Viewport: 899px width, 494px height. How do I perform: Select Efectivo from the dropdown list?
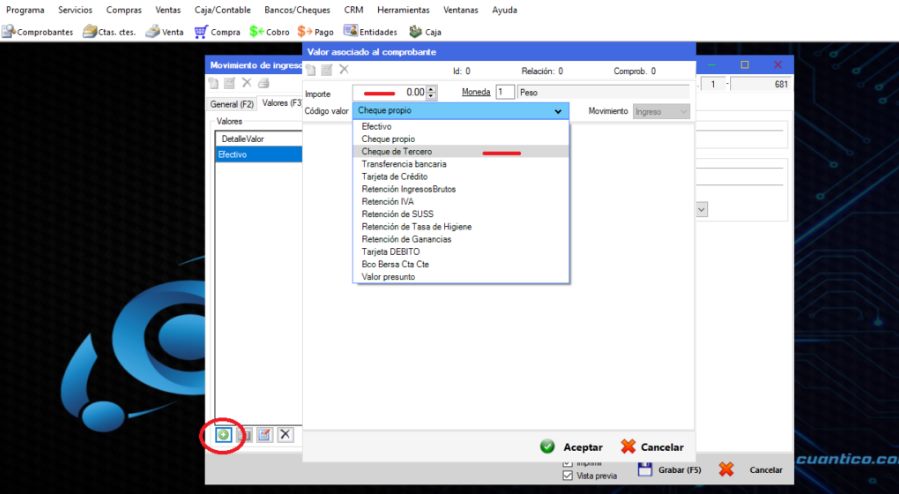pos(461,127)
